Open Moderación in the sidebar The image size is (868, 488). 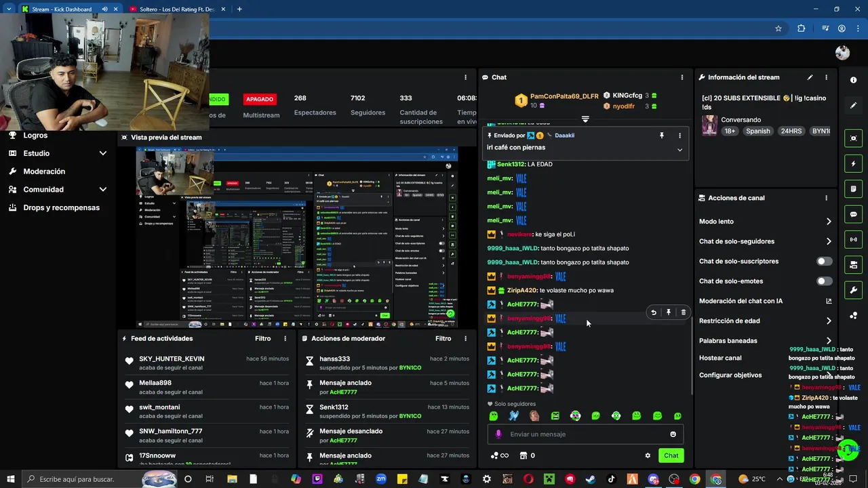(44, 171)
